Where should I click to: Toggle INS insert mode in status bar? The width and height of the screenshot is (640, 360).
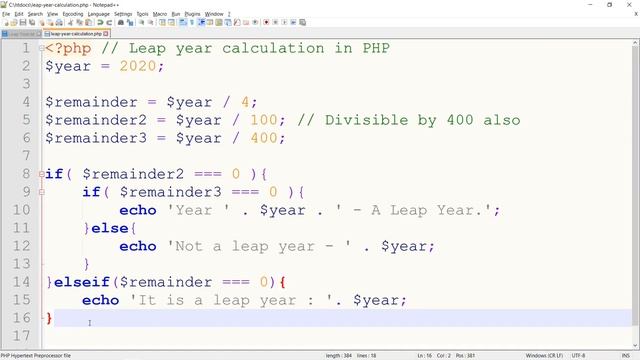[x=625, y=356]
